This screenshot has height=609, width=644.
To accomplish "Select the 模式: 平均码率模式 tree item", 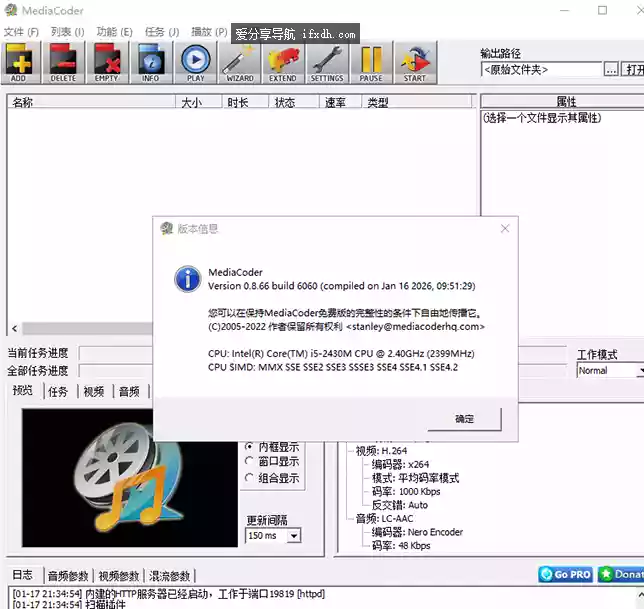I will click(x=415, y=478).
